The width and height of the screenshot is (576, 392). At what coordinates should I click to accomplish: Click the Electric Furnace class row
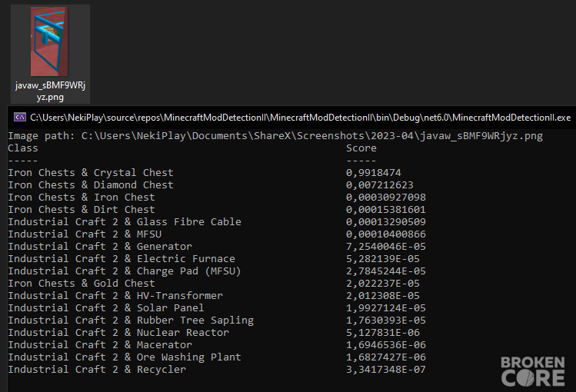(x=122, y=259)
